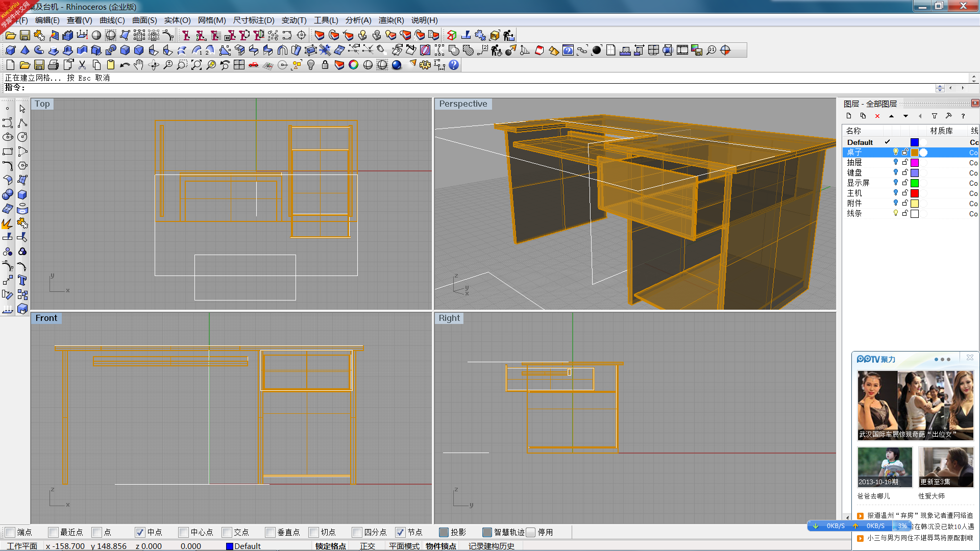Viewport: 980px width, 551px height.
Task: Click the Print icon
Action: 53,65
